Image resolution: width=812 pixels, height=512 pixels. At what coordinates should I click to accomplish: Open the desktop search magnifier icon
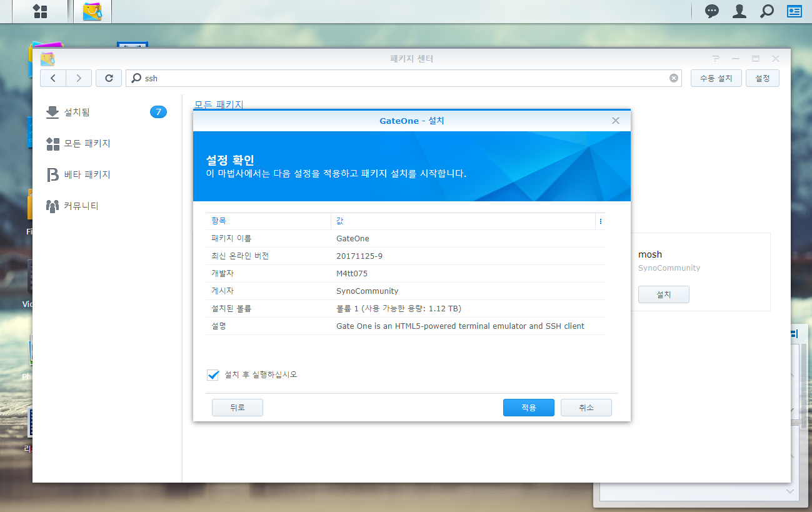[767, 11]
